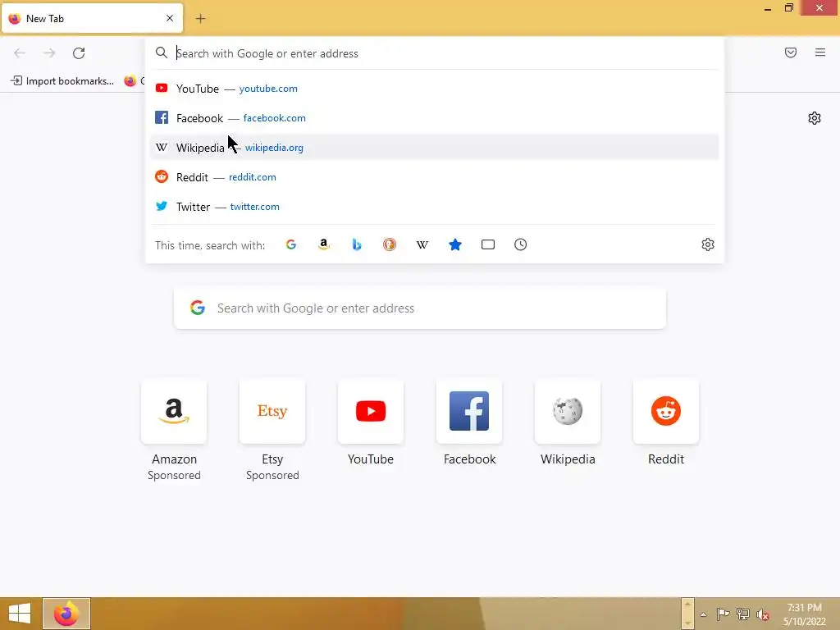Viewport: 840px width, 630px height.
Task: Go forward with the forward arrow
Action: click(49, 53)
